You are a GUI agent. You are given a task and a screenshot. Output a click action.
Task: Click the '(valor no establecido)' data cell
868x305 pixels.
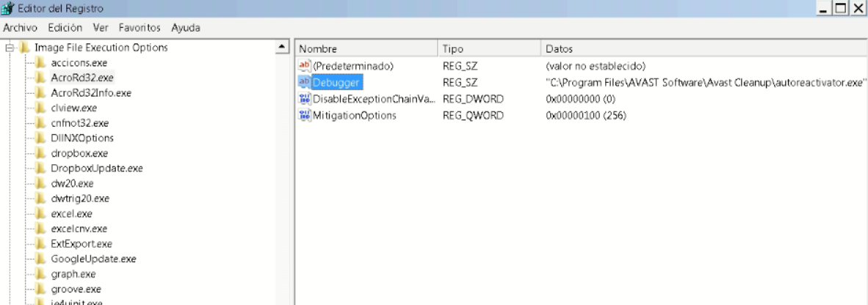pyautogui.click(x=596, y=66)
